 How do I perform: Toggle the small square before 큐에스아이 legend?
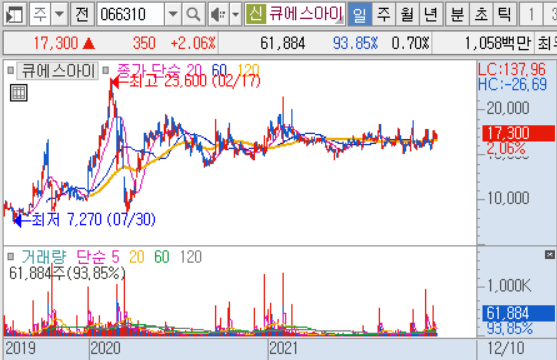(x=11, y=70)
